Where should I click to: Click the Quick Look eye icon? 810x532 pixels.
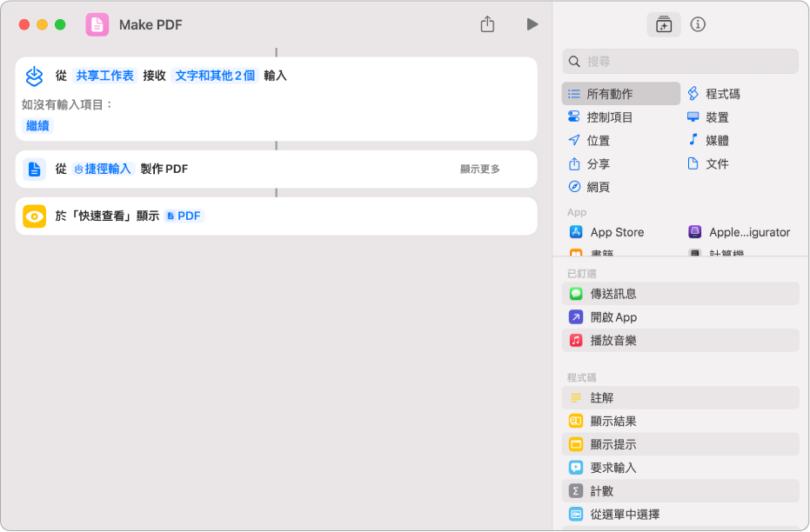point(34,216)
